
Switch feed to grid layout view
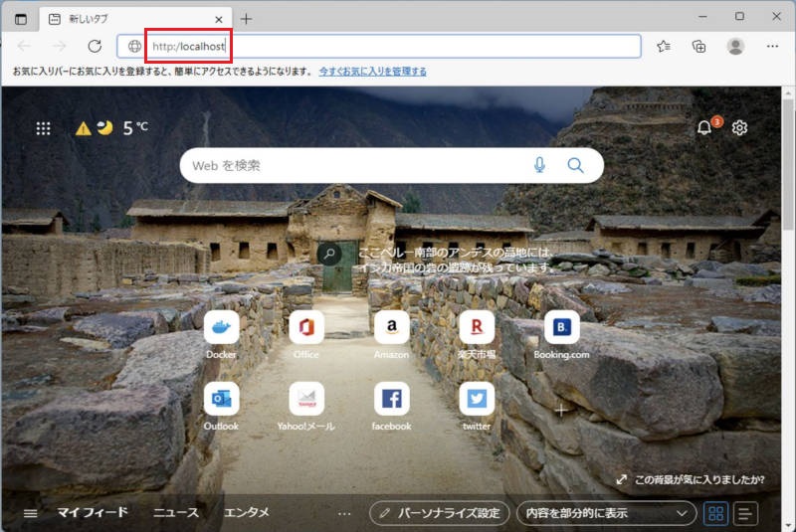pyautogui.click(x=715, y=513)
